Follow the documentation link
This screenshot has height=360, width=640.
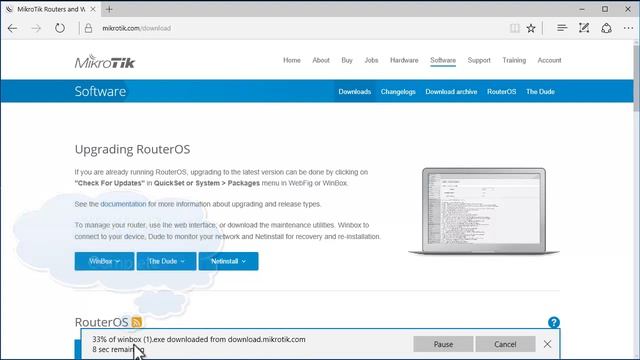[123, 204]
